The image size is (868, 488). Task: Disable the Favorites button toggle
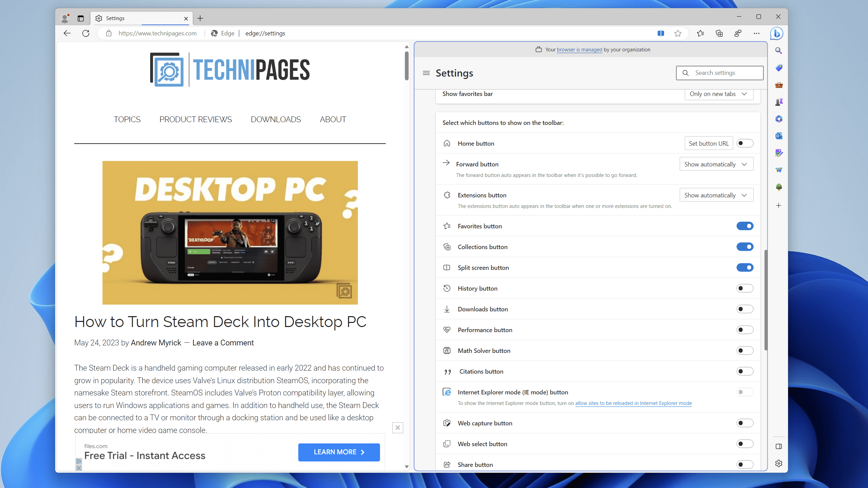point(745,226)
